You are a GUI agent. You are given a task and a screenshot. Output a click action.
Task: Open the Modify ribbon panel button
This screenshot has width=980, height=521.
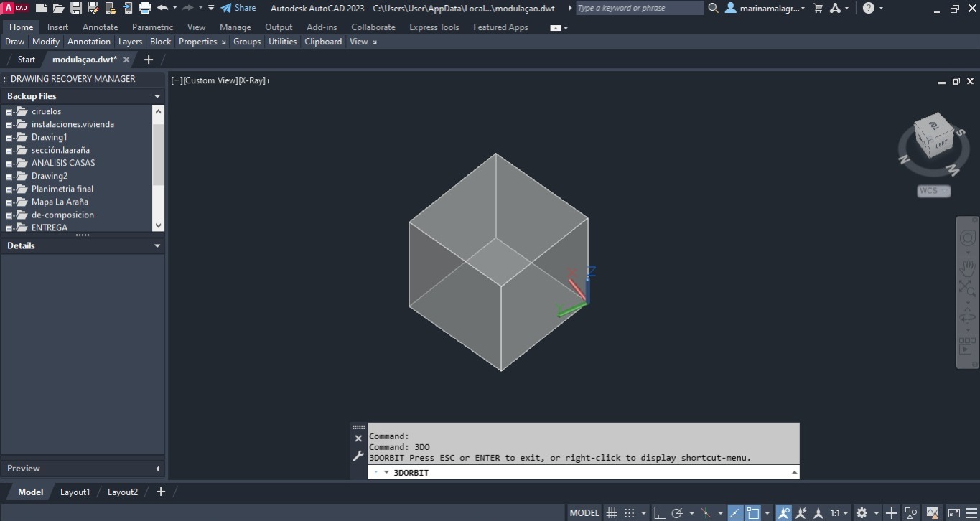click(46, 42)
